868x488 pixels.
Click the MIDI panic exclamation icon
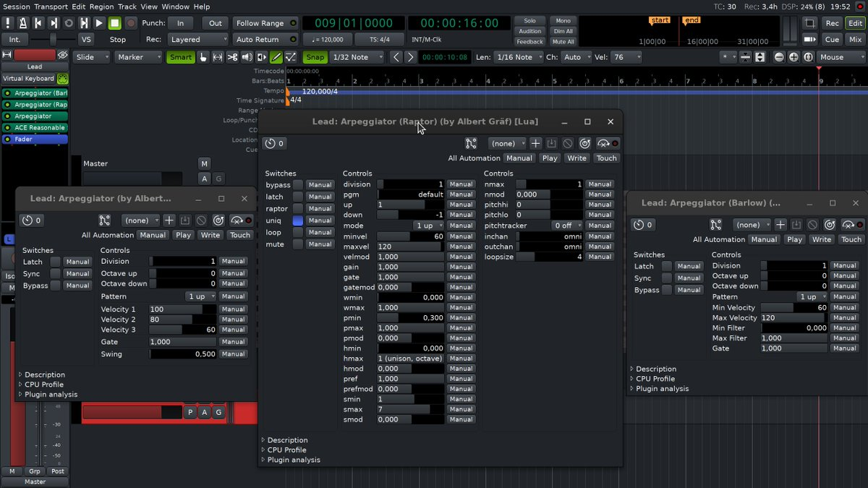coord(8,23)
